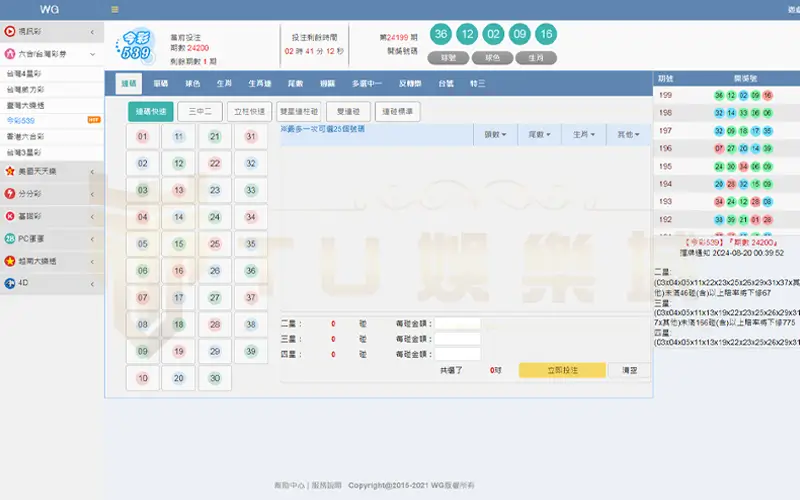Click the 2B icon beside PC蛋蛋

[x=10, y=238]
